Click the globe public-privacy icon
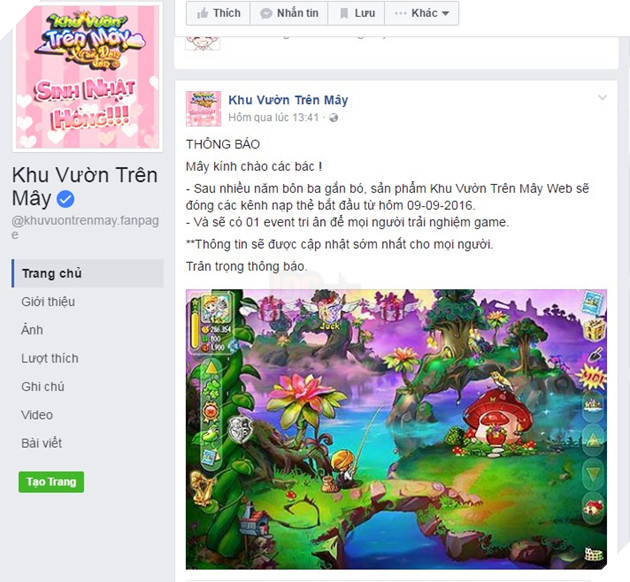The height and width of the screenshot is (582, 630). 333,118
